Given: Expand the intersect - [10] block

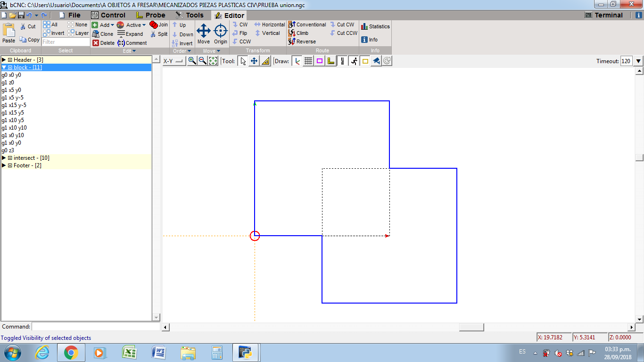Looking at the screenshot, I should point(4,158).
